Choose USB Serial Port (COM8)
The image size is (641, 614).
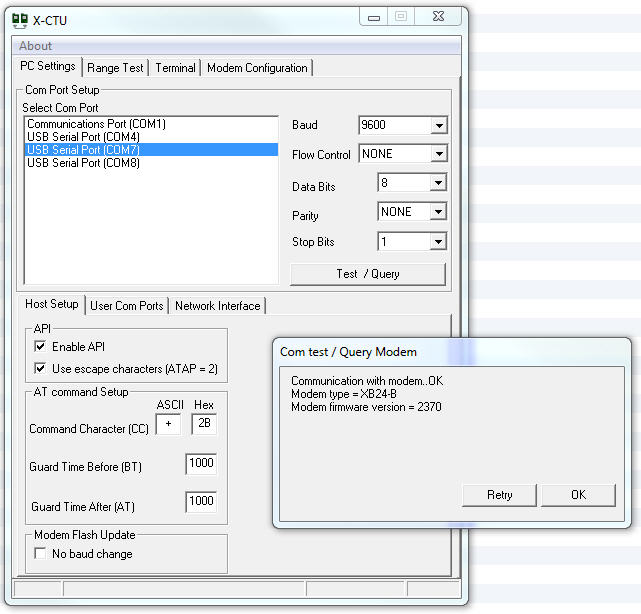[x=83, y=163]
